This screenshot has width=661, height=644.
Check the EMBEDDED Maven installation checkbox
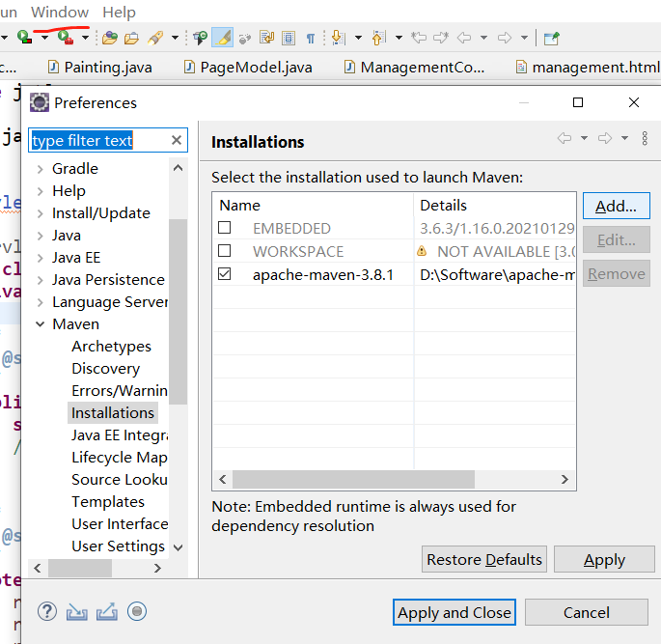pos(224,228)
